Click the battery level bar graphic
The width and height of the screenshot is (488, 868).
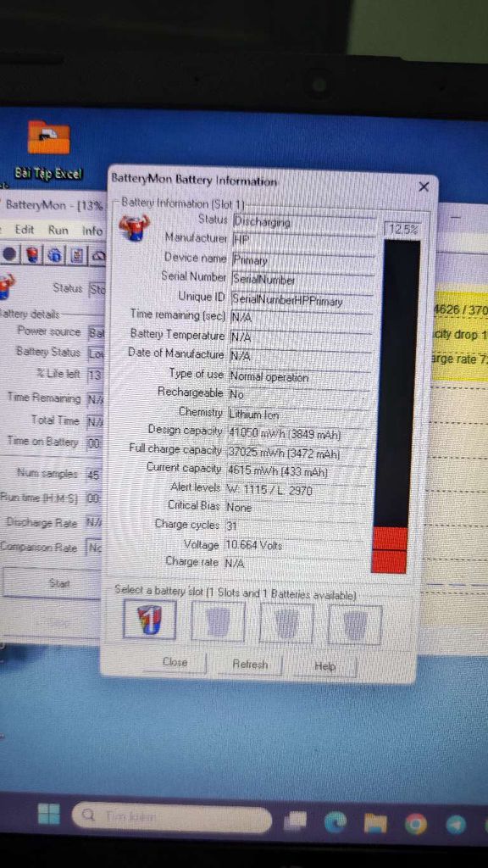pyautogui.click(x=396, y=406)
